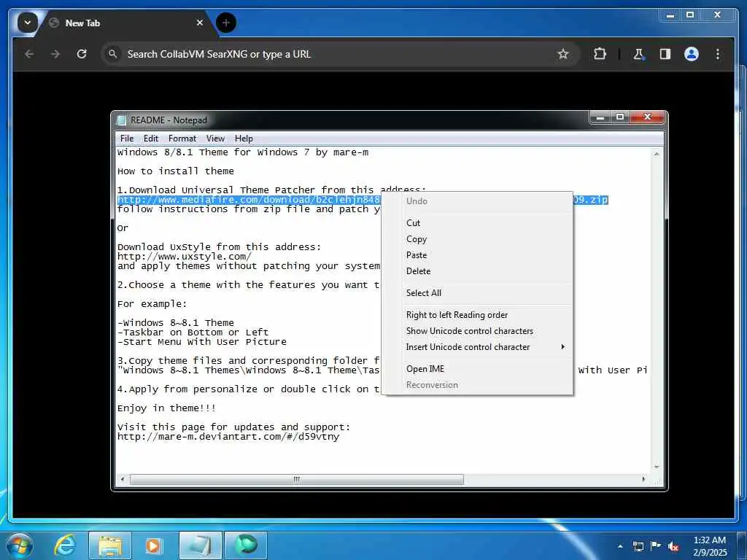
Task: Minimize the README Notepad window
Action: click(x=600, y=117)
